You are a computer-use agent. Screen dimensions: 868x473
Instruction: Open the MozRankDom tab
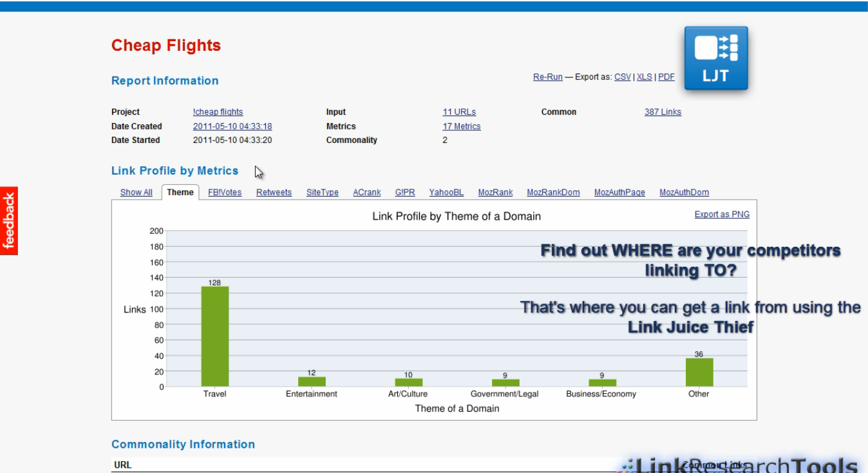[553, 192]
